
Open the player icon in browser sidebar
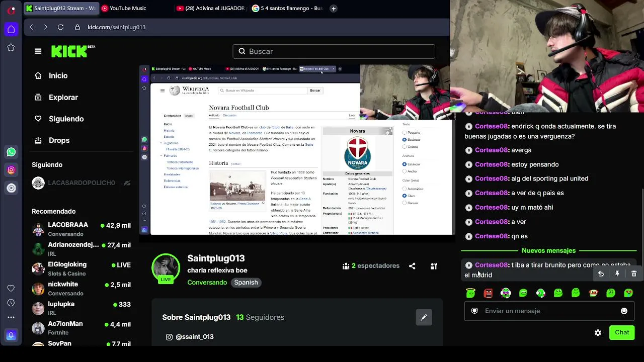click(x=11, y=188)
